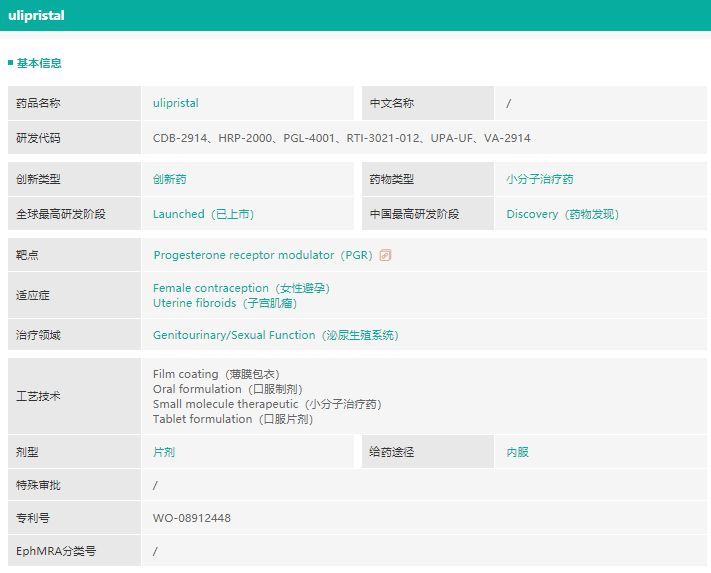Screen dimensions: 711x573
Task: Click the 内服 administration route link
Action: [x=517, y=452]
